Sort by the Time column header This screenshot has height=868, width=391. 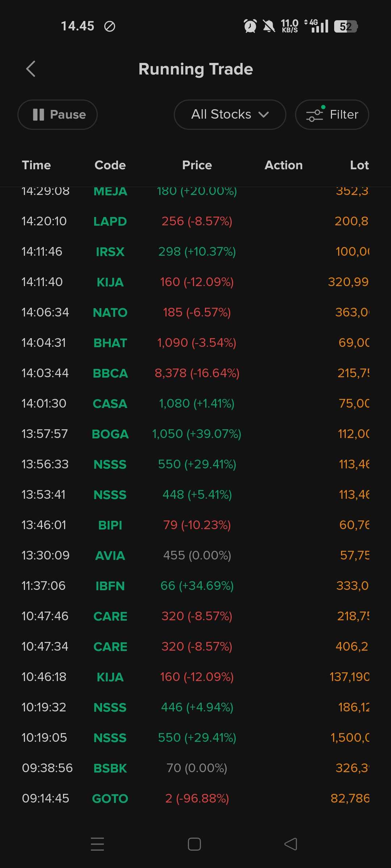point(36,165)
